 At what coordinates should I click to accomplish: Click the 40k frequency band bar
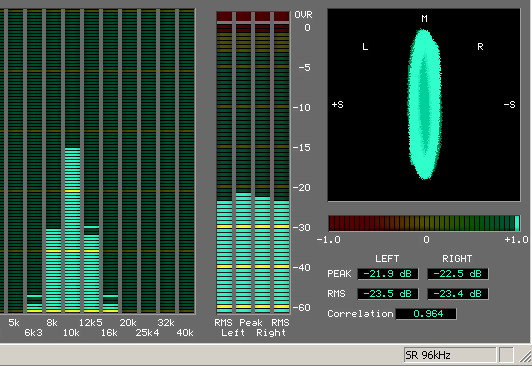coord(186,161)
